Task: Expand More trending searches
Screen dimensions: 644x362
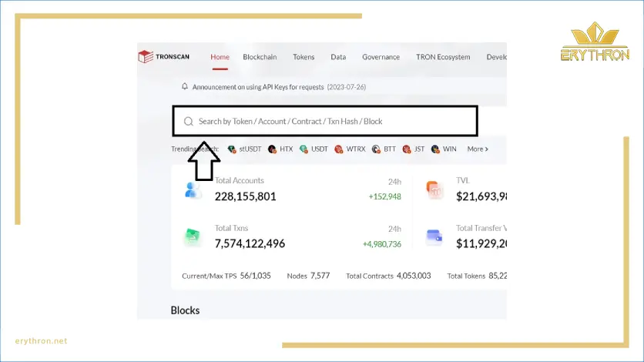Action: coord(478,149)
